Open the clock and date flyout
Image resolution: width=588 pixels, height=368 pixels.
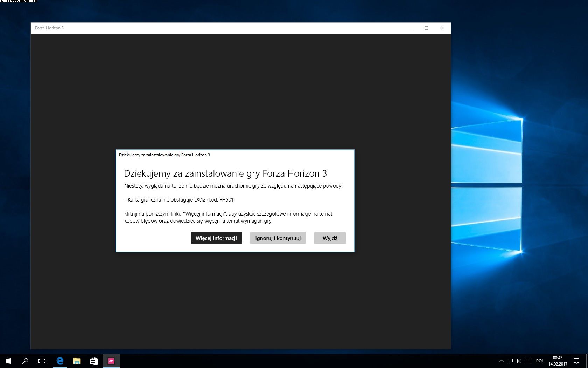pos(558,361)
